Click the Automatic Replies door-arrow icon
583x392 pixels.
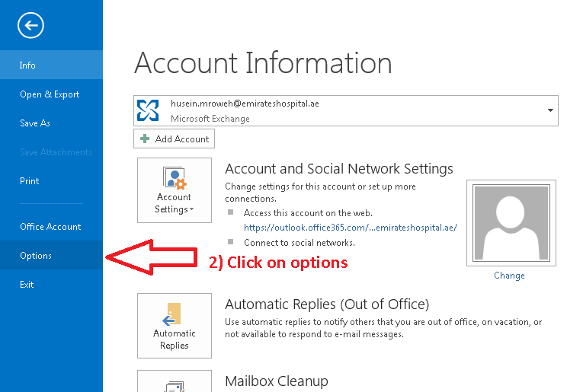pos(171,314)
